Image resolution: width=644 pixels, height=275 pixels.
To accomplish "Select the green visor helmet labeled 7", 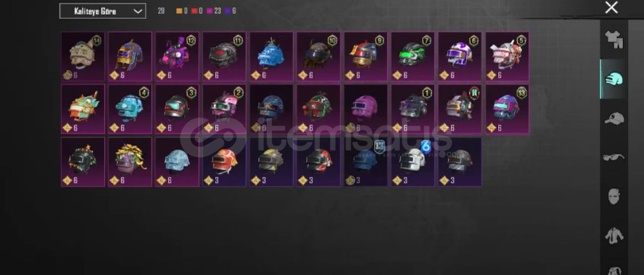I will 413,57.
